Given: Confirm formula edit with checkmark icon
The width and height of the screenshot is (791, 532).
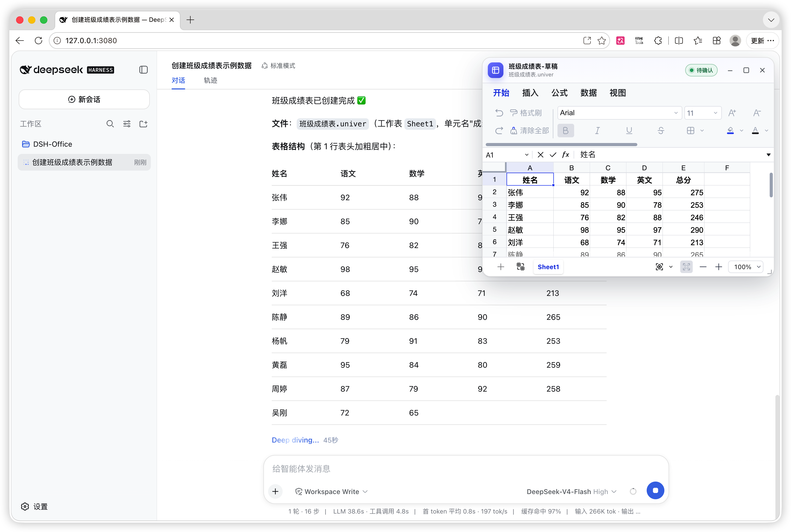Looking at the screenshot, I should click(x=553, y=155).
